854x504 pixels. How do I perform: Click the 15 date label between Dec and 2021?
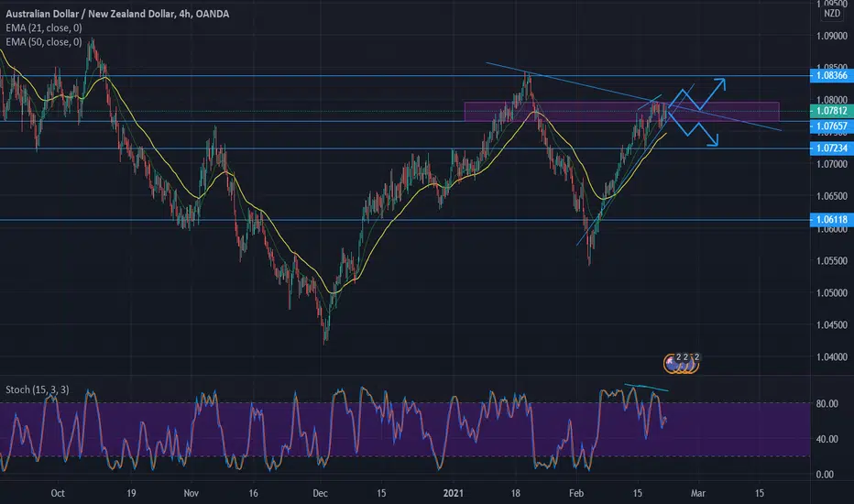pos(381,493)
